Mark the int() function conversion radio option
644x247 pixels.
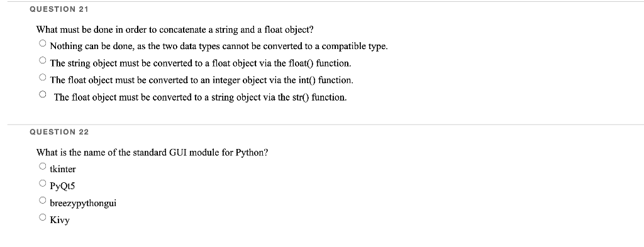[42, 77]
